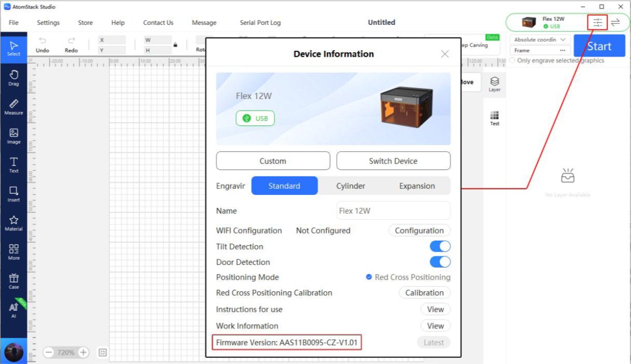Click the Untitled document title
Screen dimensions: 631x364
click(381, 22)
